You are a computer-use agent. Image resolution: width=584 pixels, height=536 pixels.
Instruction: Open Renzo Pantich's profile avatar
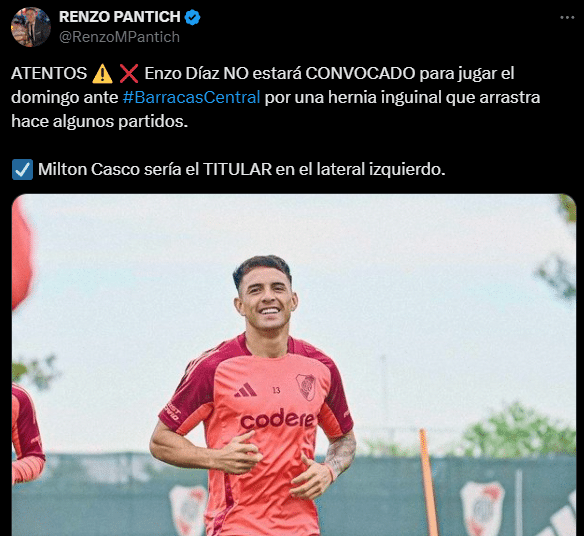tap(31, 27)
